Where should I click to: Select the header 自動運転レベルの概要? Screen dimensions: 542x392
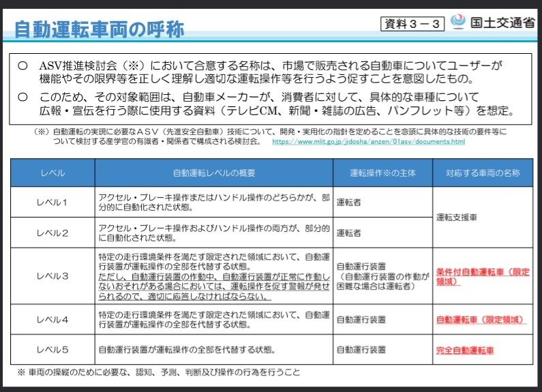click(214, 173)
